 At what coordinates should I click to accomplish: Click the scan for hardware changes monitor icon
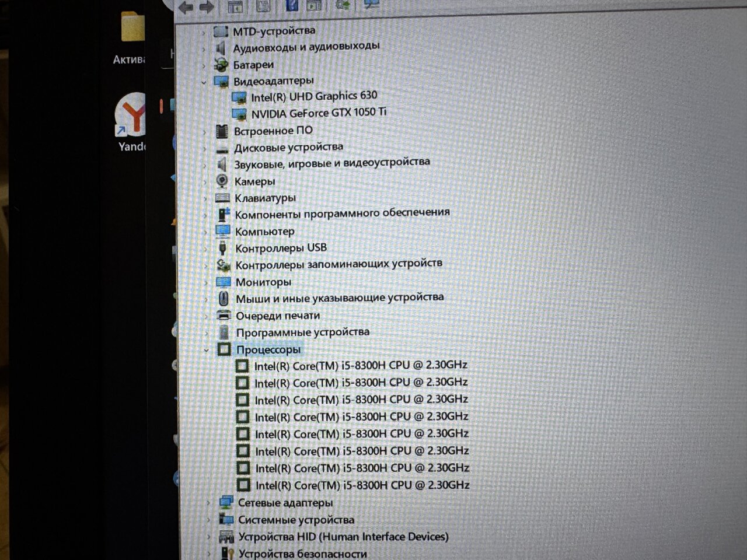click(x=371, y=5)
